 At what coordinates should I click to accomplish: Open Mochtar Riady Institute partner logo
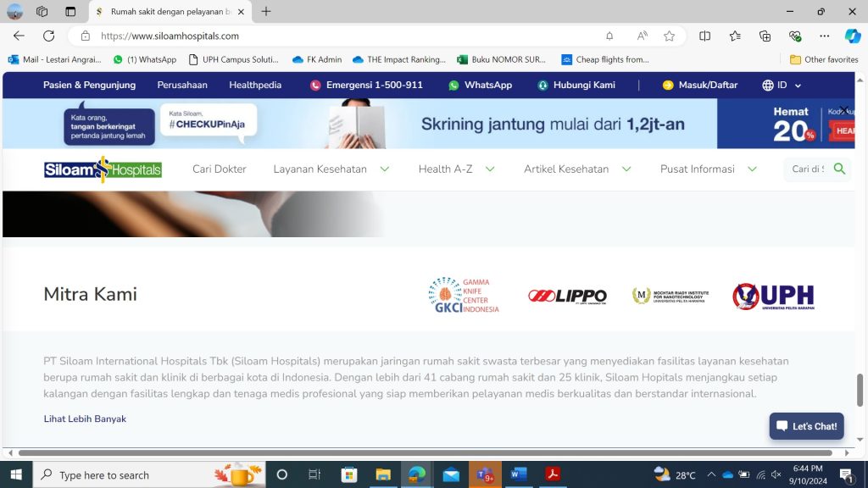[670, 296]
